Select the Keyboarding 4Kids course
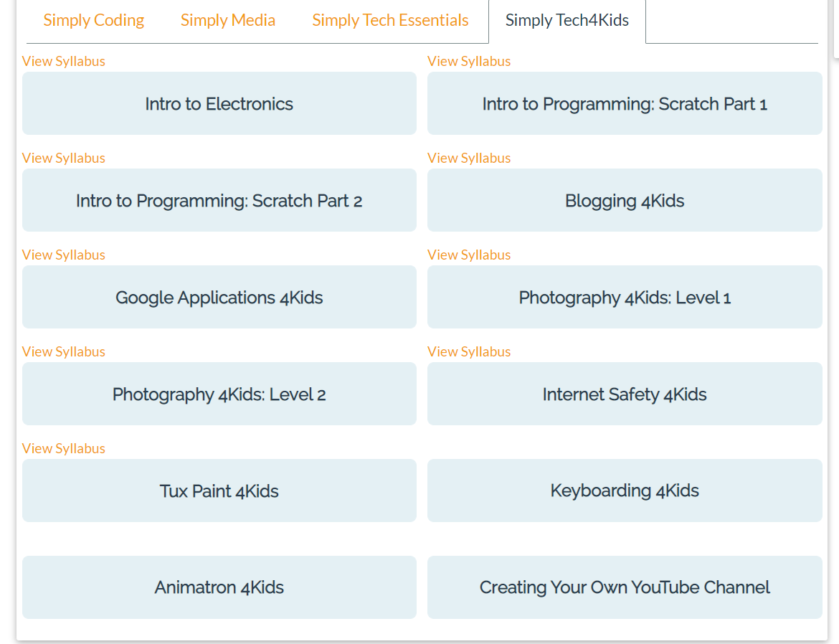Viewport: 839px width, 644px height. pyautogui.click(x=624, y=491)
